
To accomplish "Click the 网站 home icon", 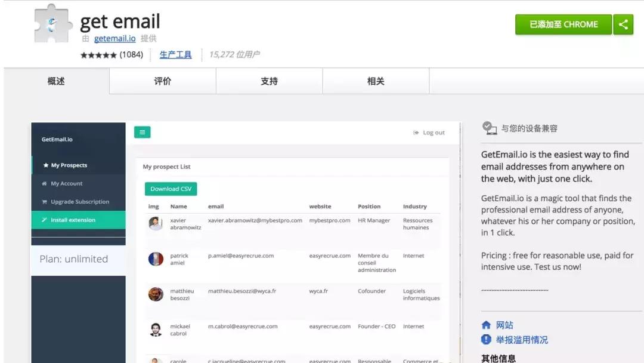I will point(487,325).
